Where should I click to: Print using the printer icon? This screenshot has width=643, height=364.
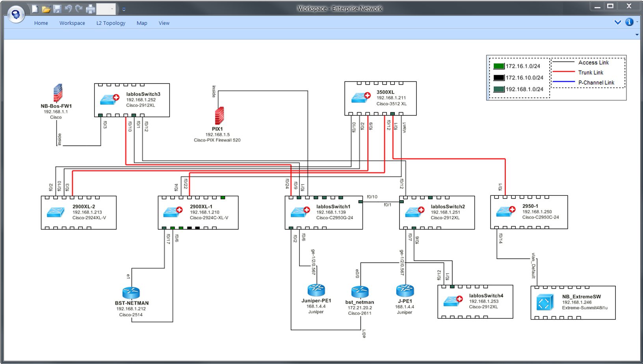(x=91, y=9)
